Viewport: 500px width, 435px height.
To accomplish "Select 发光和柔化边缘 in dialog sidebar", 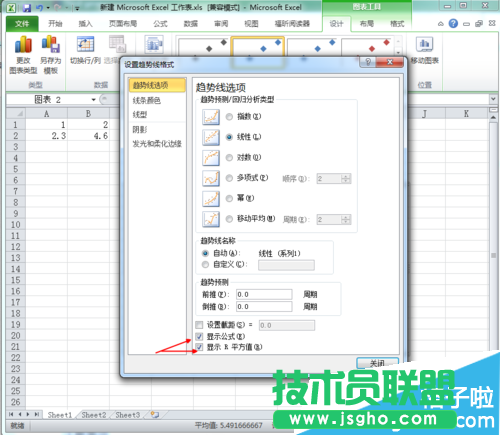I will 157,144.
